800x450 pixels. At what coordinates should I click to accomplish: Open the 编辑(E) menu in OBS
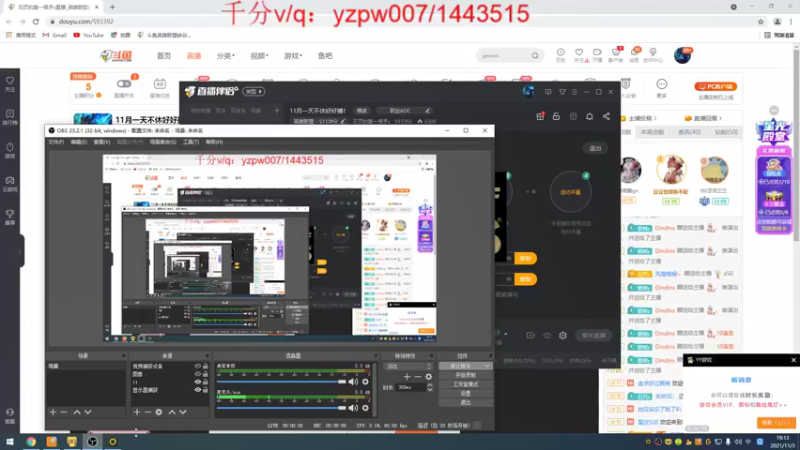click(x=79, y=142)
